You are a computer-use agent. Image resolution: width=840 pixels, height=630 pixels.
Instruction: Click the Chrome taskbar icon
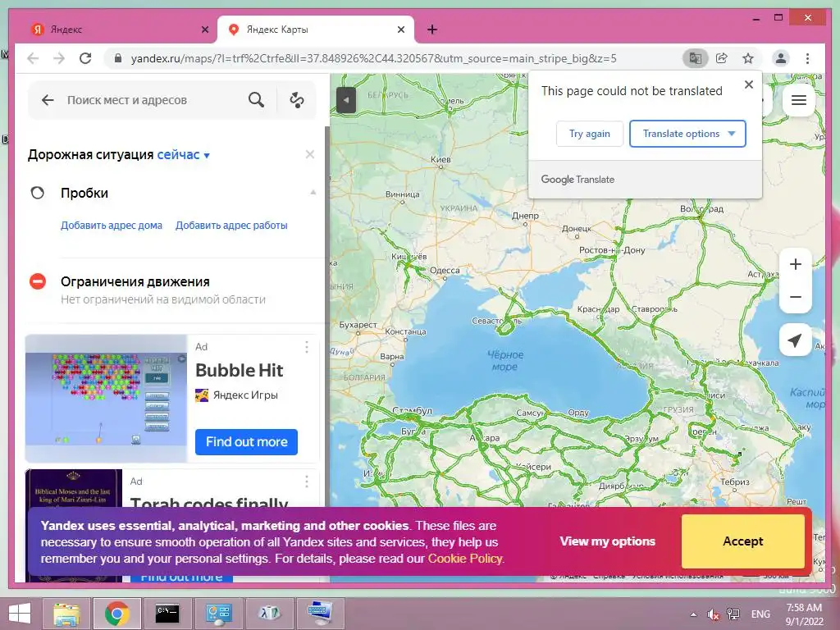[116, 614]
